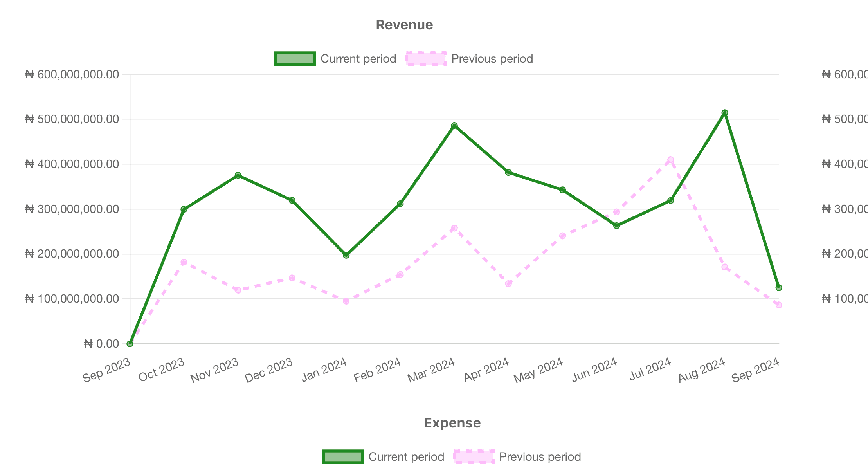Viewport: 868px width, 467px height.
Task: Select Current period data point for Nov 2023
Action: (238, 175)
